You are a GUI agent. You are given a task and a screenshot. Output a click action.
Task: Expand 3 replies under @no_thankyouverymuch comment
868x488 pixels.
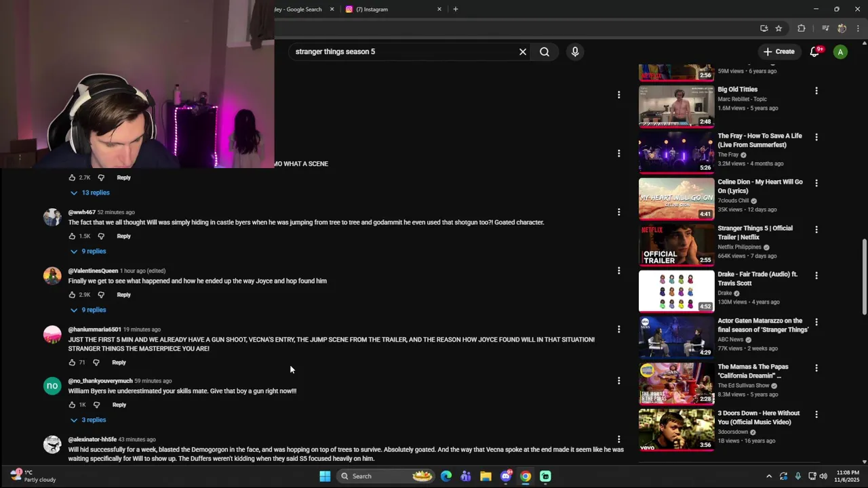coord(89,420)
